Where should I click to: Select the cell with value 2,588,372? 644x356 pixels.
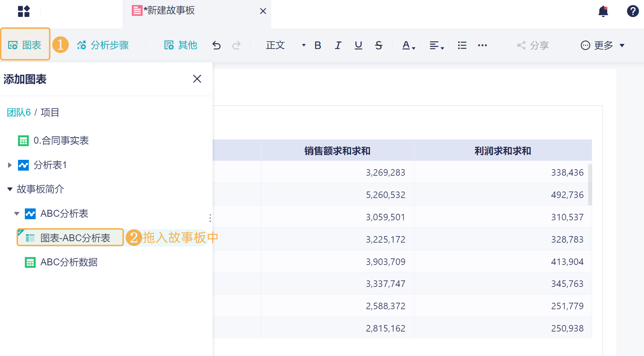tap(337, 306)
